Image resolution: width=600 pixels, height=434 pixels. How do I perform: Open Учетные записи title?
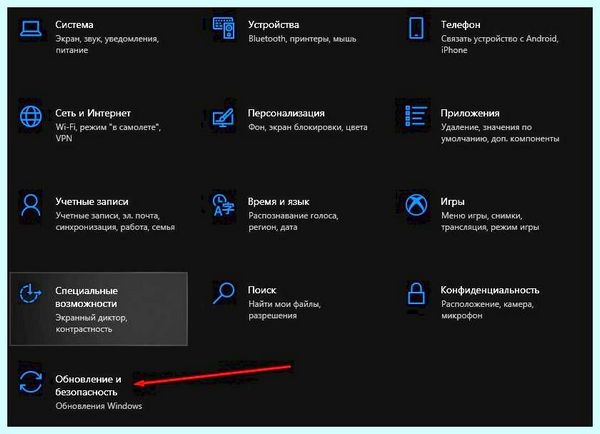click(92, 201)
